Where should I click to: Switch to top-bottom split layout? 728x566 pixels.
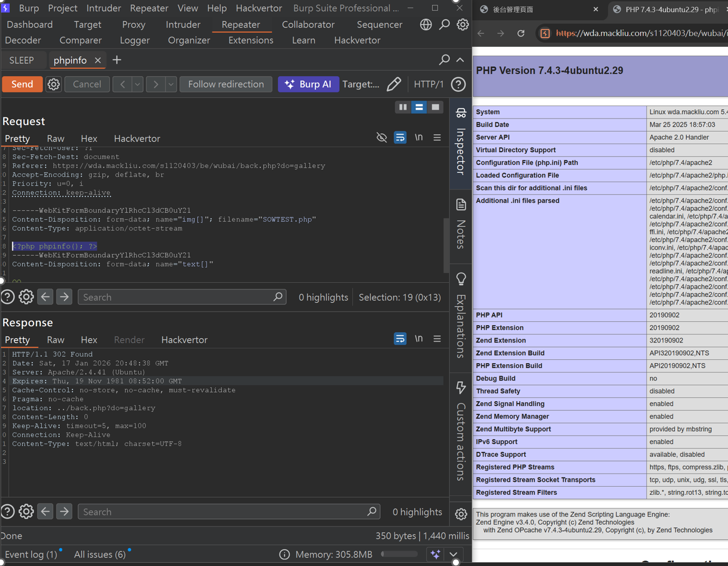419,107
